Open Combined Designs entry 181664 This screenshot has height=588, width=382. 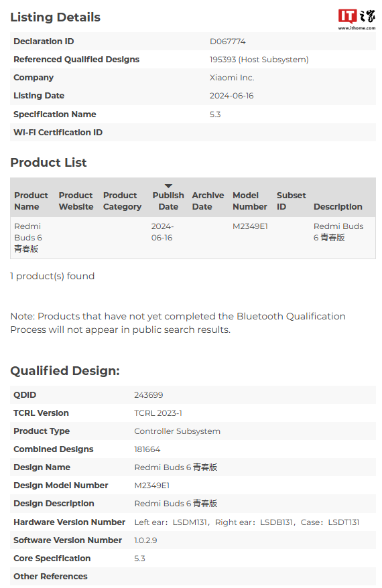point(147,449)
